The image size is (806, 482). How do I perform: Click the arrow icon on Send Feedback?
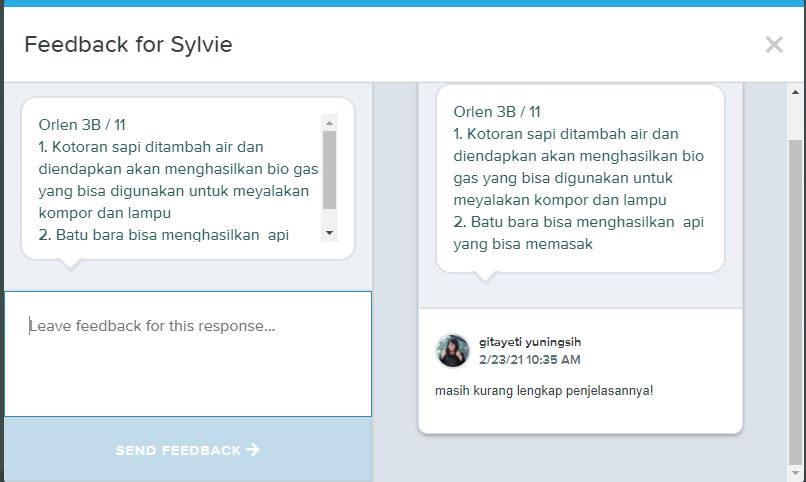click(253, 450)
